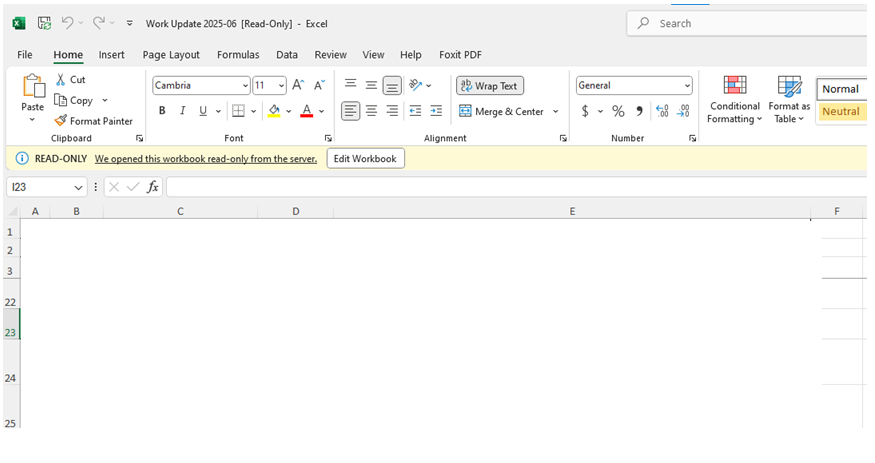The width and height of the screenshot is (875, 463).
Task: Switch to the Review tab
Action: pyautogui.click(x=330, y=55)
